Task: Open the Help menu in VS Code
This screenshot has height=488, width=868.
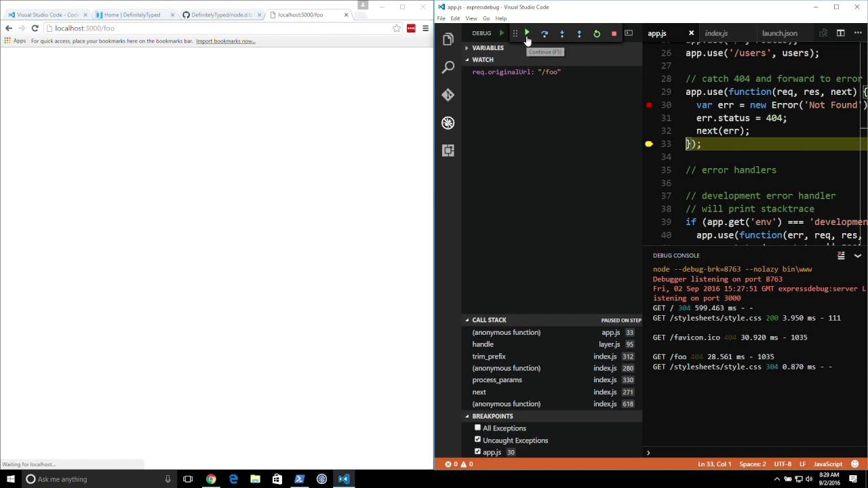Action: tap(501, 18)
